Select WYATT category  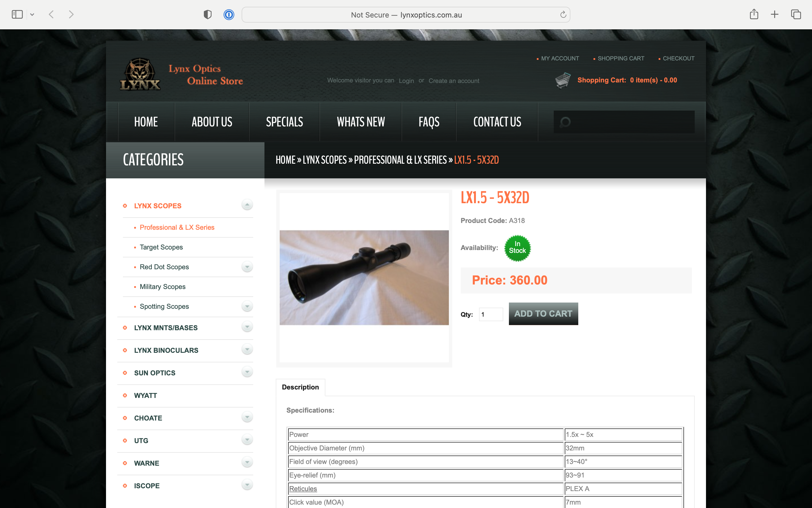click(145, 395)
